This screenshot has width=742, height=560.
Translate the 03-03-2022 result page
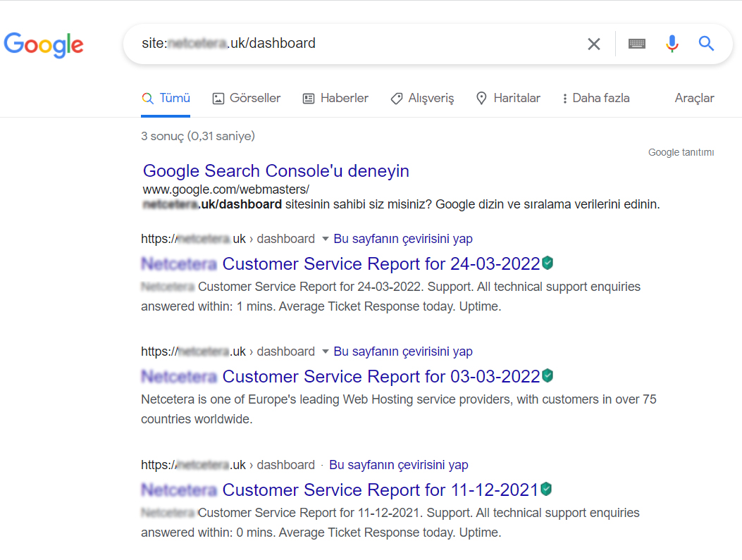tap(403, 351)
